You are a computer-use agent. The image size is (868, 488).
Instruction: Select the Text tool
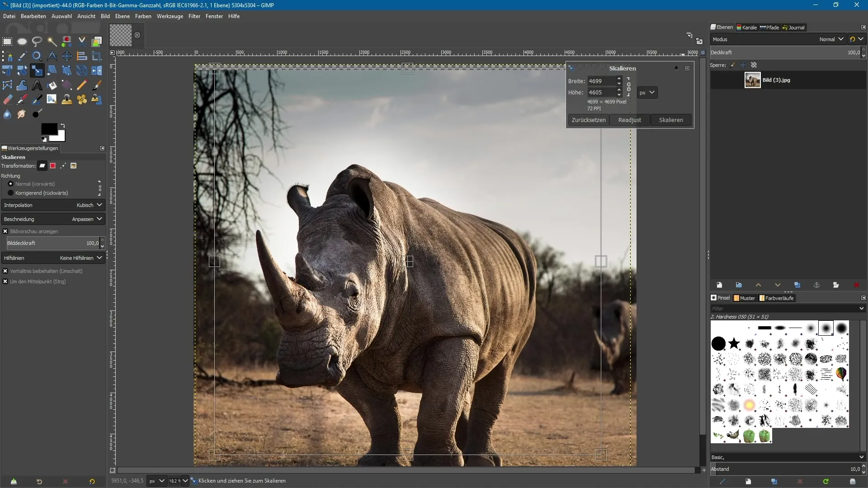(37, 85)
